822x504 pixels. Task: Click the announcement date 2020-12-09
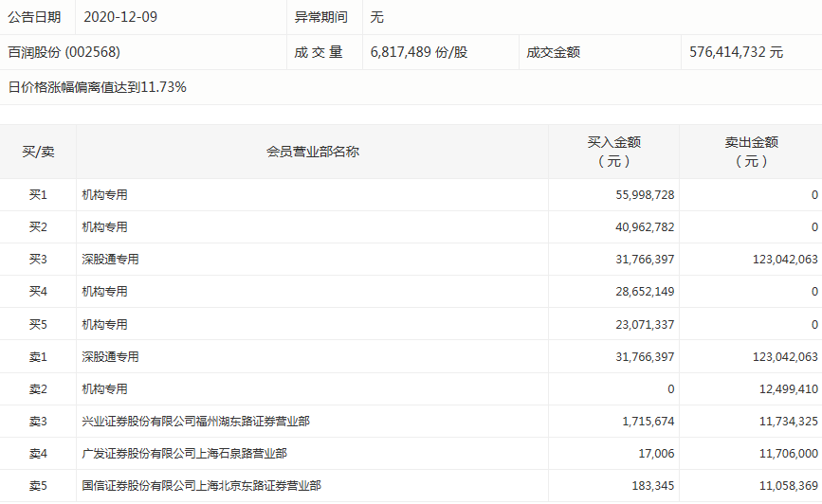pos(123,17)
